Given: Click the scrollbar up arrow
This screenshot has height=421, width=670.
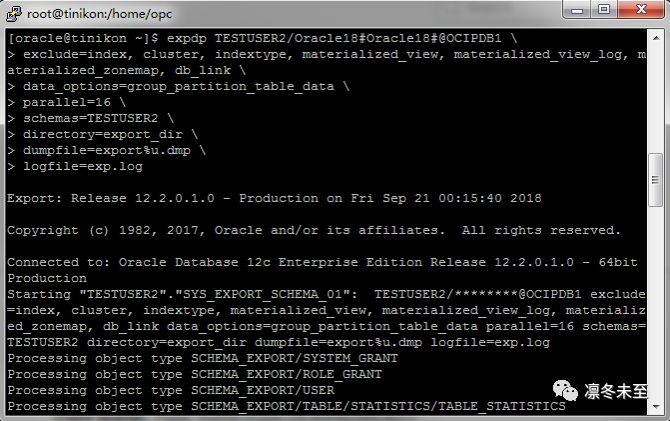Looking at the screenshot, I should (657, 37).
